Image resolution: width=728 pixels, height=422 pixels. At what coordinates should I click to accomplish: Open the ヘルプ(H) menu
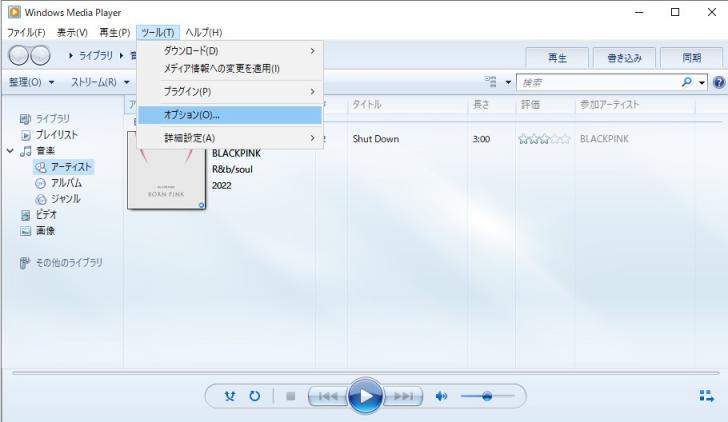coord(204,32)
